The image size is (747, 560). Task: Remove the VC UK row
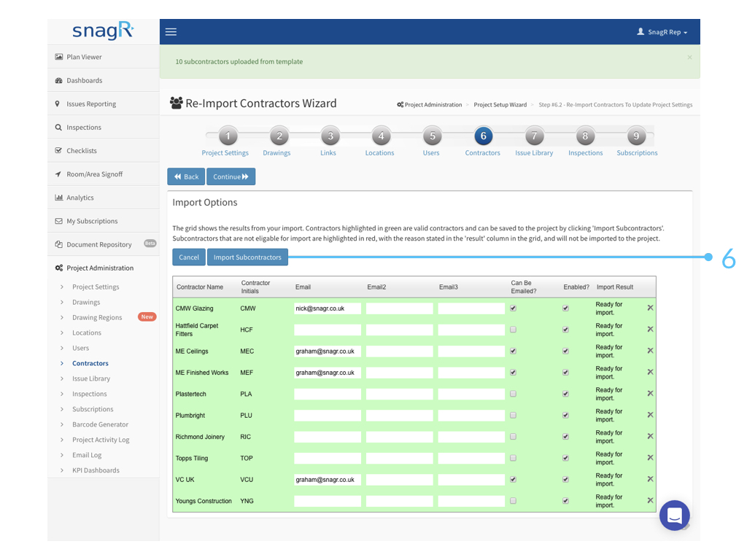coord(650,480)
